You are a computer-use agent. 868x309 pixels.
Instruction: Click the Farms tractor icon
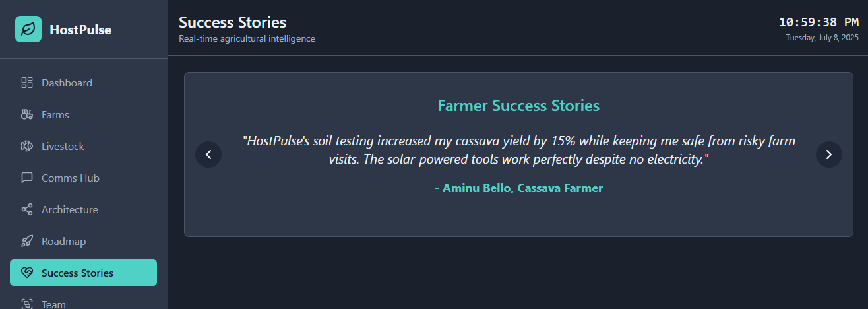click(x=27, y=114)
